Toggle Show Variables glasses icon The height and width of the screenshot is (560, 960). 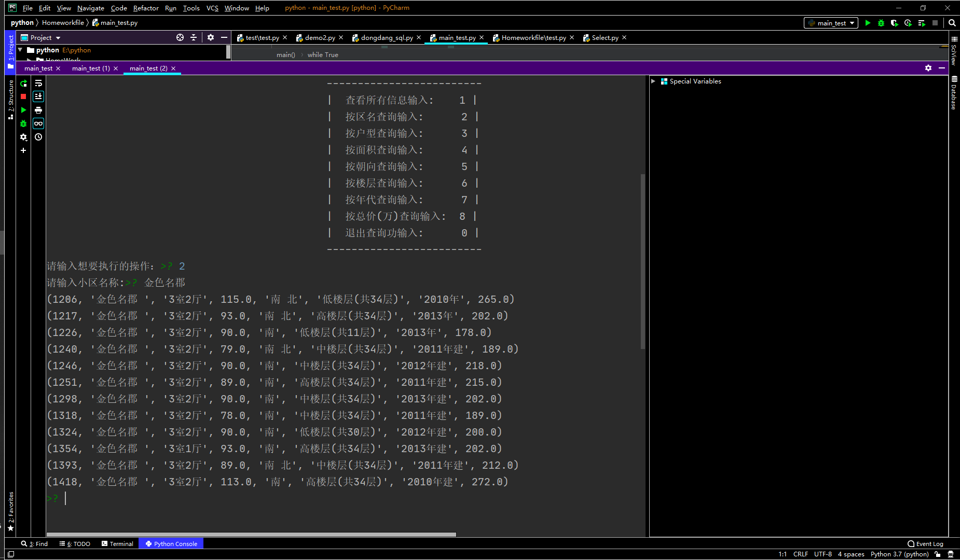[x=38, y=123]
